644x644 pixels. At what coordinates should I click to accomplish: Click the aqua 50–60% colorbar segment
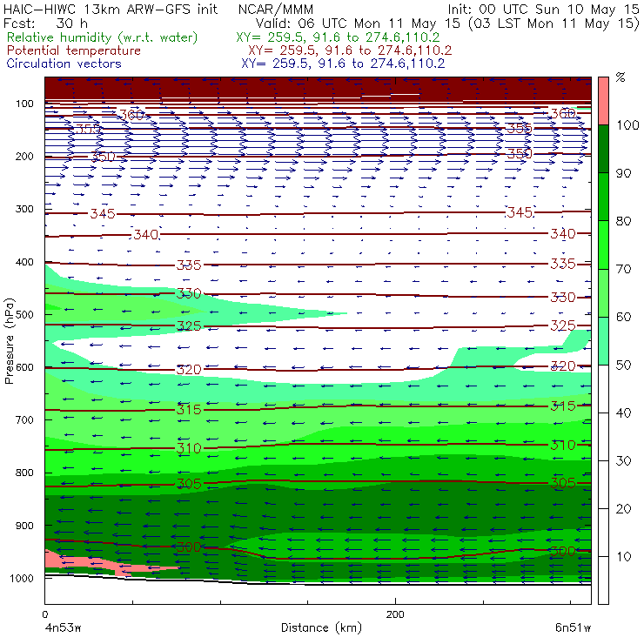coord(603,341)
